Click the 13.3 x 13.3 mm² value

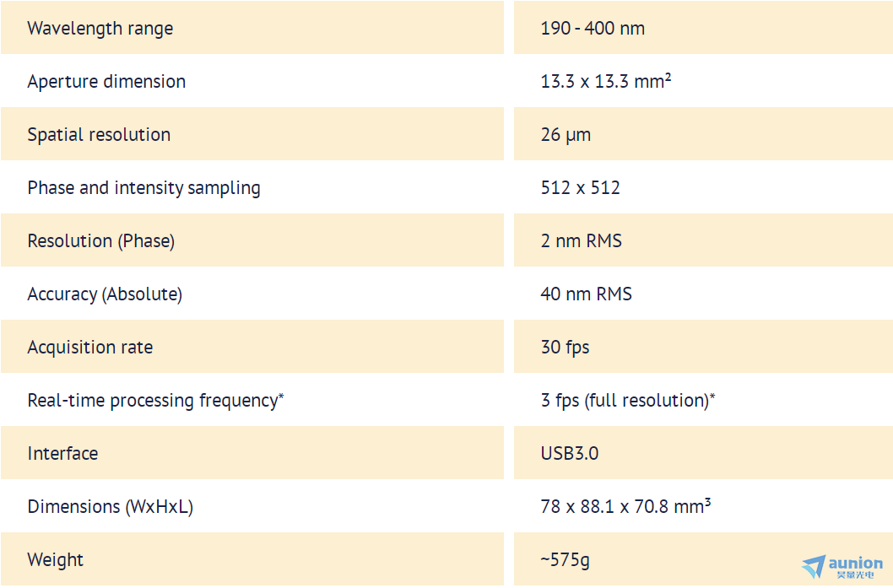click(x=606, y=81)
